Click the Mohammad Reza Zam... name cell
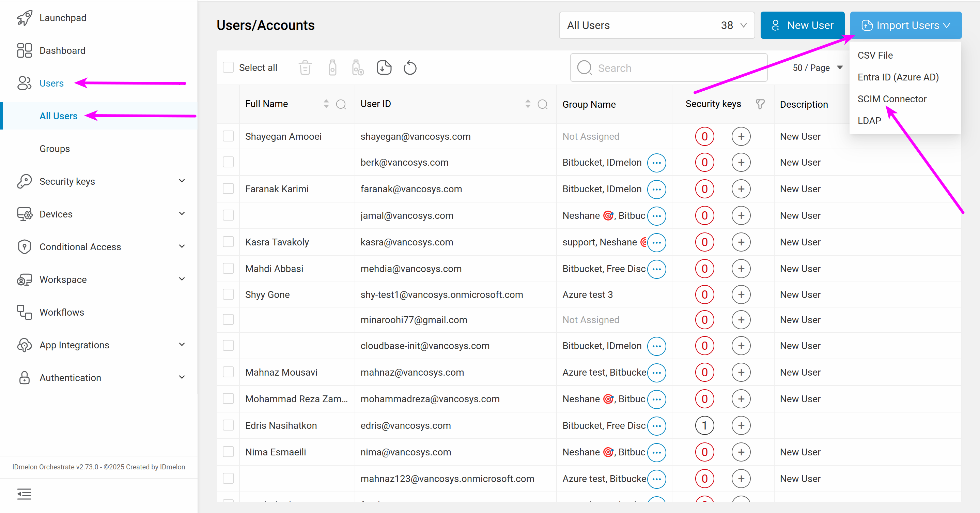 coord(296,399)
